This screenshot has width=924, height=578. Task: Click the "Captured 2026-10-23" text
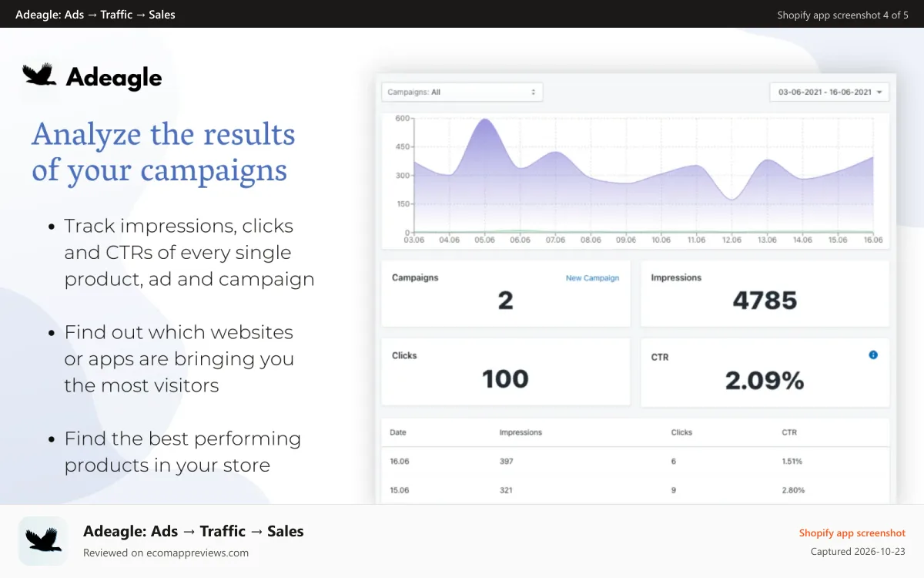(x=858, y=552)
